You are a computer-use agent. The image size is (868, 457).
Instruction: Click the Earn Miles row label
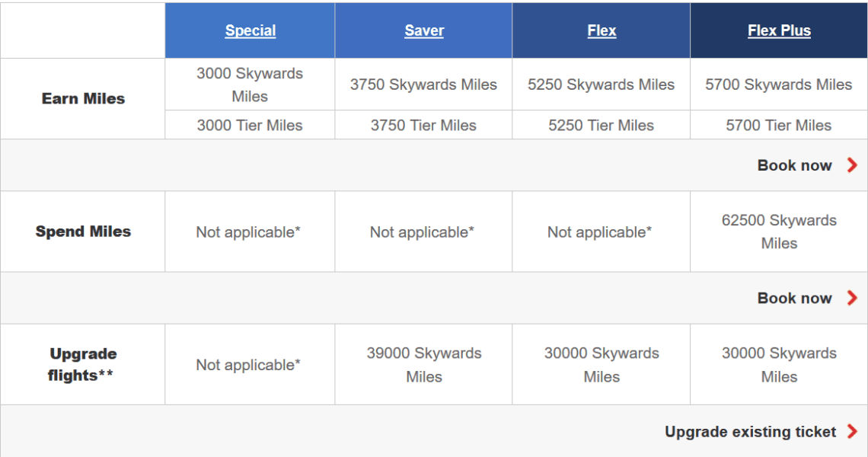point(82,98)
